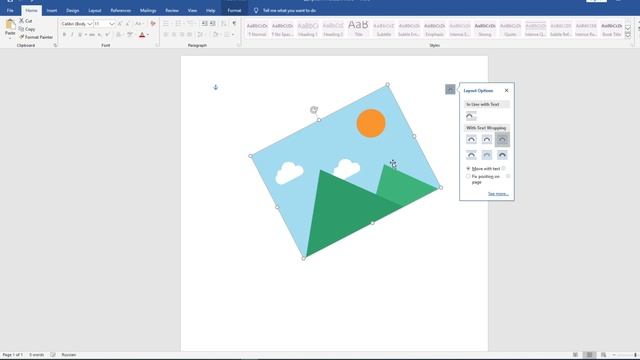Increase font size with Grow Font
The height and width of the screenshot is (360, 640).
coord(120,24)
